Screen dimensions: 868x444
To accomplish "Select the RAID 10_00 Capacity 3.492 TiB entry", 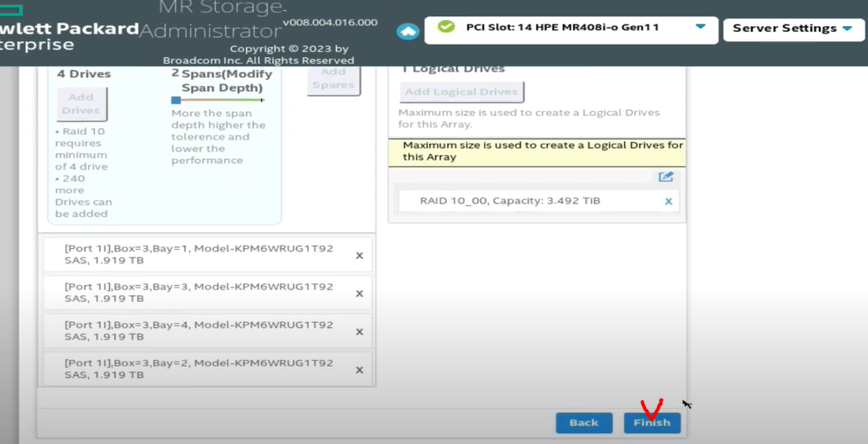I will [x=538, y=201].
